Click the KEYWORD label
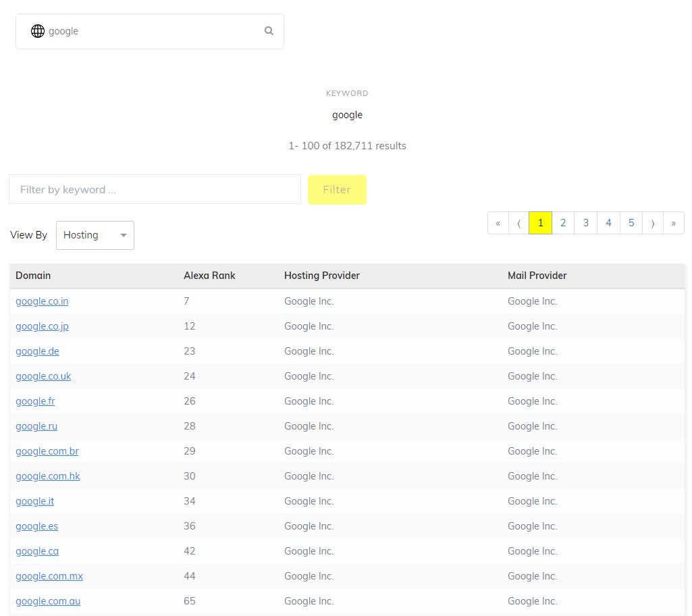This screenshot has width=692, height=616. click(x=347, y=93)
